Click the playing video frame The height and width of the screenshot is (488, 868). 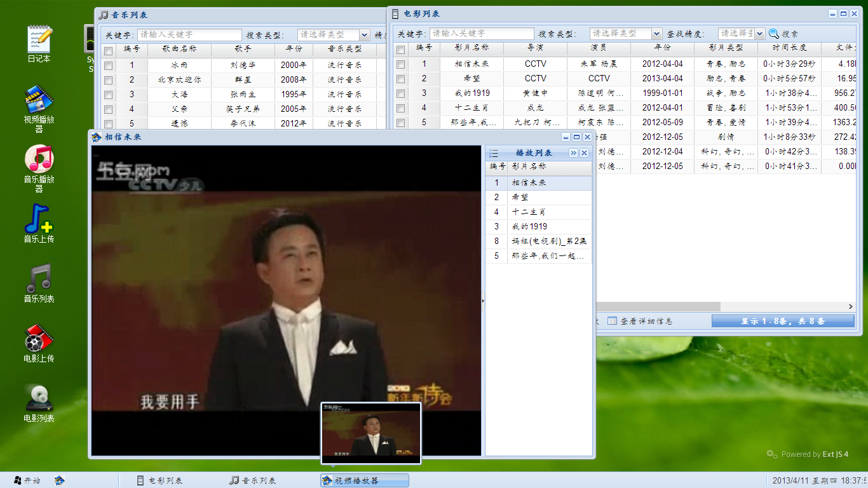click(286, 301)
